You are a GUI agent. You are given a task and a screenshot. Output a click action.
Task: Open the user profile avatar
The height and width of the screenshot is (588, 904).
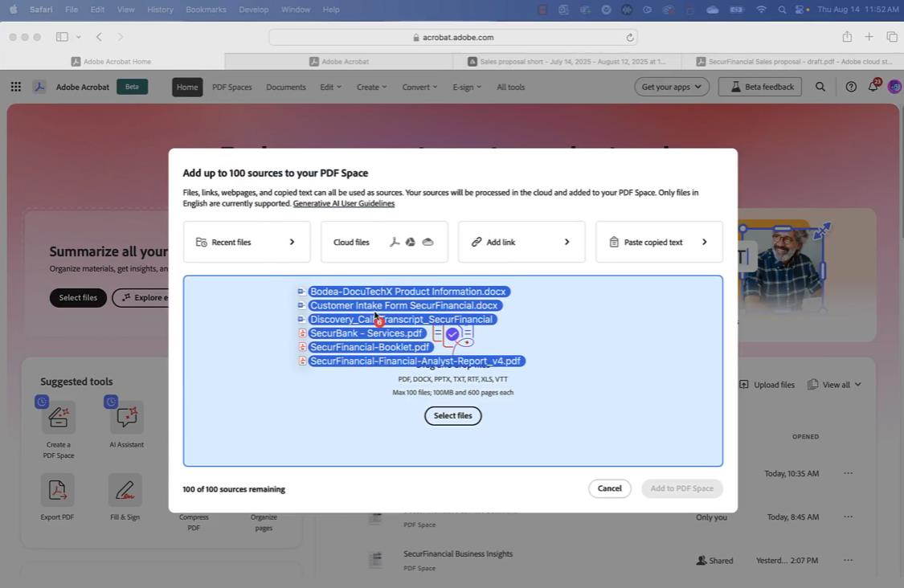coord(895,87)
